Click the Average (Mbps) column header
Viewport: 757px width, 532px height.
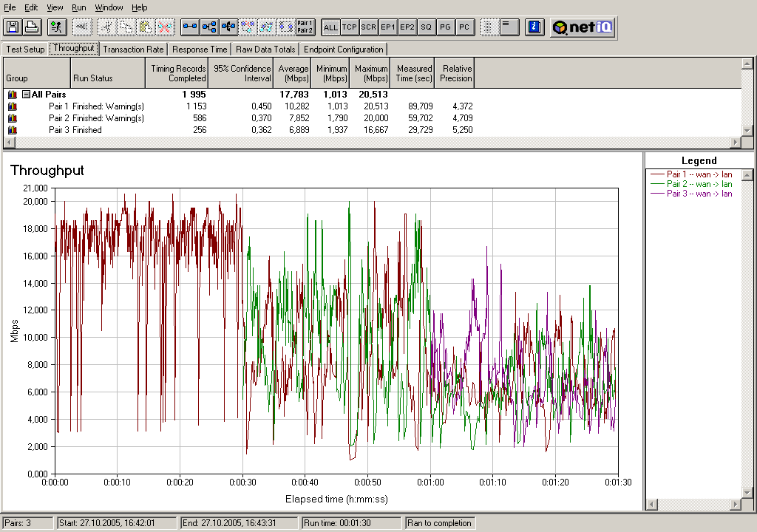[x=293, y=73]
